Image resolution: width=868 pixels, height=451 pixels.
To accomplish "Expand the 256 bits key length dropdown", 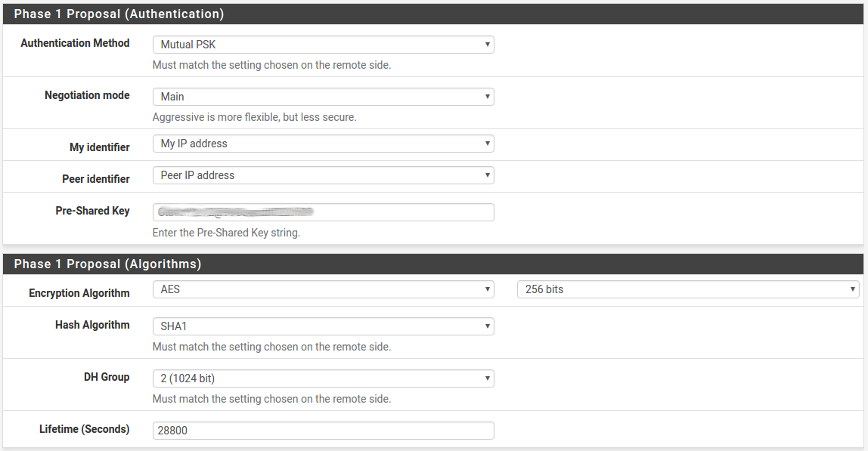I will (688, 289).
